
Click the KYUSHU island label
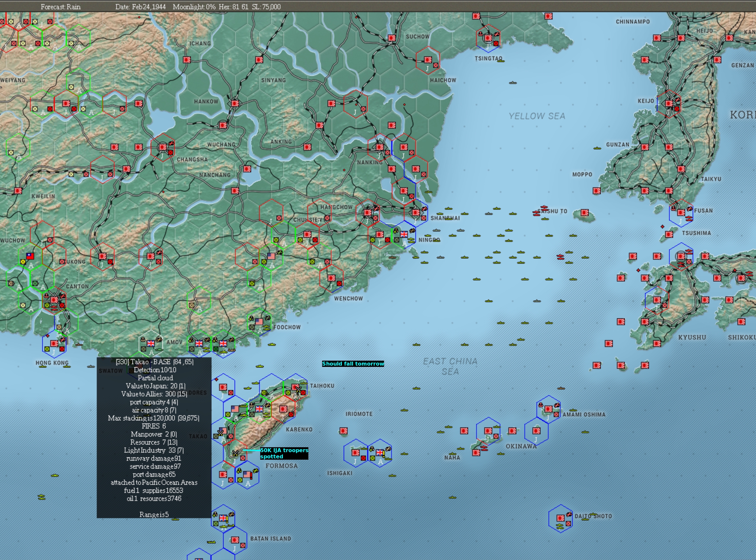(x=692, y=337)
